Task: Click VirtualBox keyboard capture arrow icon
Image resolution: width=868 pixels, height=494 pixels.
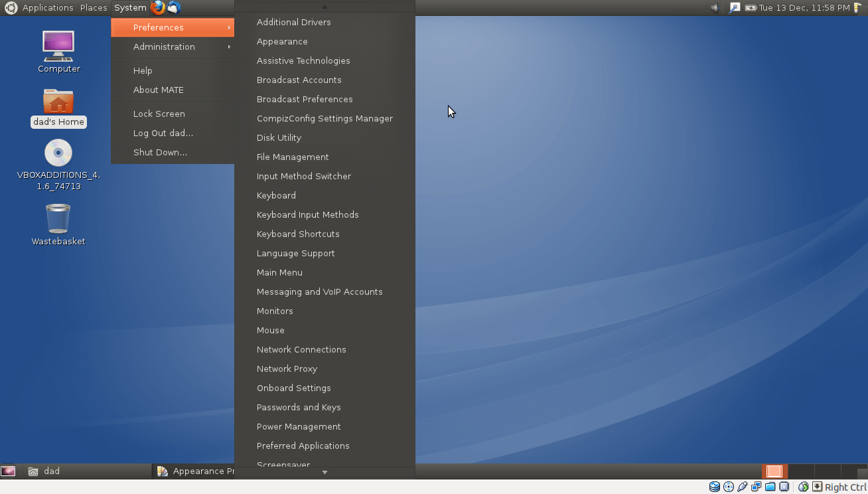Action: tap(817, 487)
